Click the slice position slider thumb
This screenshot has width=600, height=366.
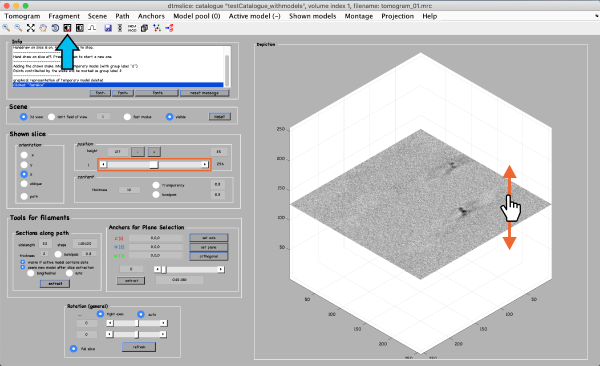[x=153, y=165]
